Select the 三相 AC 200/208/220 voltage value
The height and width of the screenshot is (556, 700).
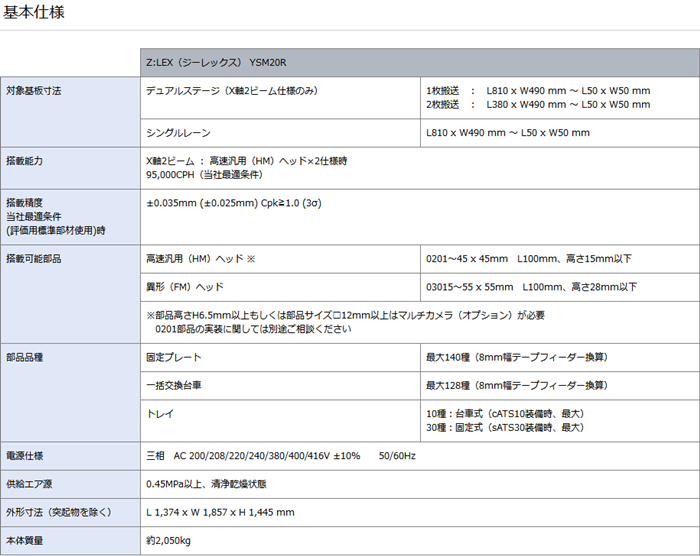(x=253, y=456)
